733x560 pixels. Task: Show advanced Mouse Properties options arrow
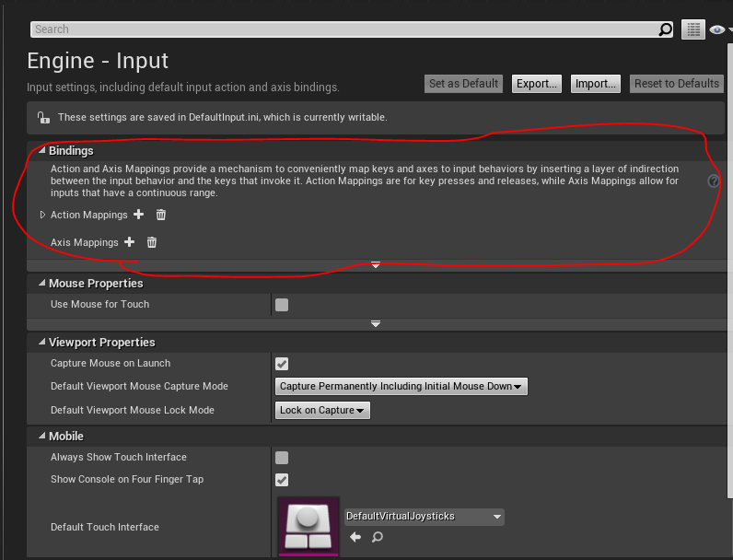pos(376,324)
